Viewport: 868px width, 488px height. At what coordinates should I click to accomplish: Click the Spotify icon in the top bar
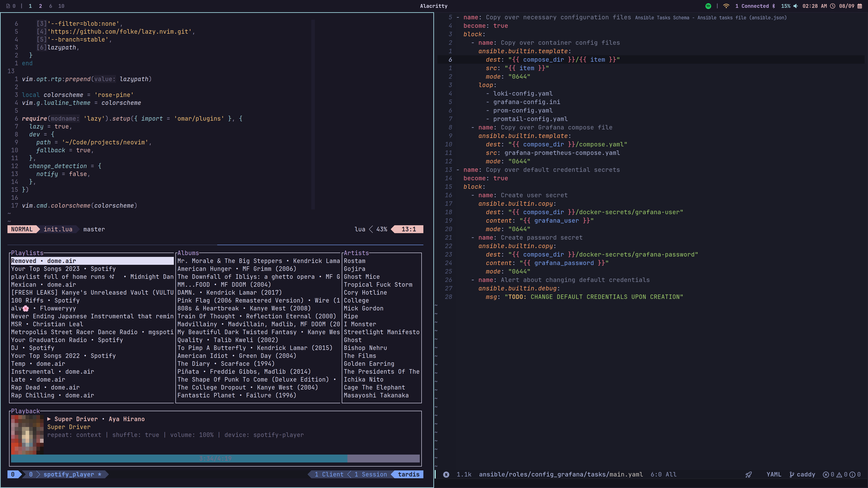(x=708, y=6)
